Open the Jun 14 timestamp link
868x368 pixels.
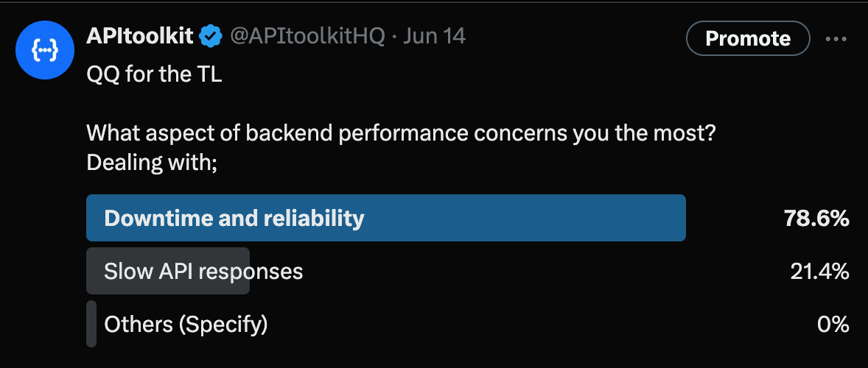(435, 37)
